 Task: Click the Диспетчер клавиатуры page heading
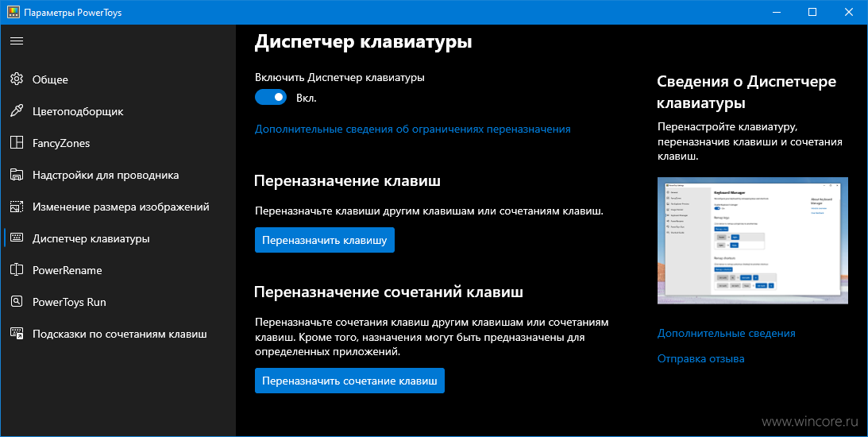(x=363, y=41)
